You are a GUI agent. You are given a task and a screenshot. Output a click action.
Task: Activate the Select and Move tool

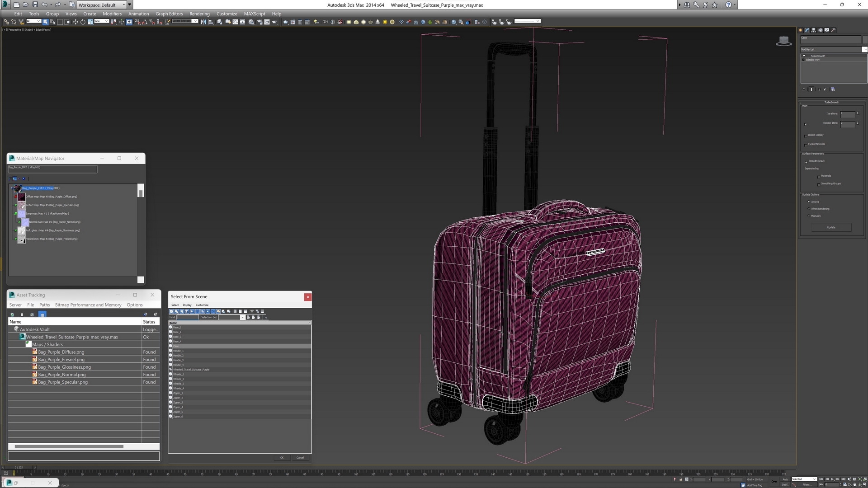click(75, 22)
